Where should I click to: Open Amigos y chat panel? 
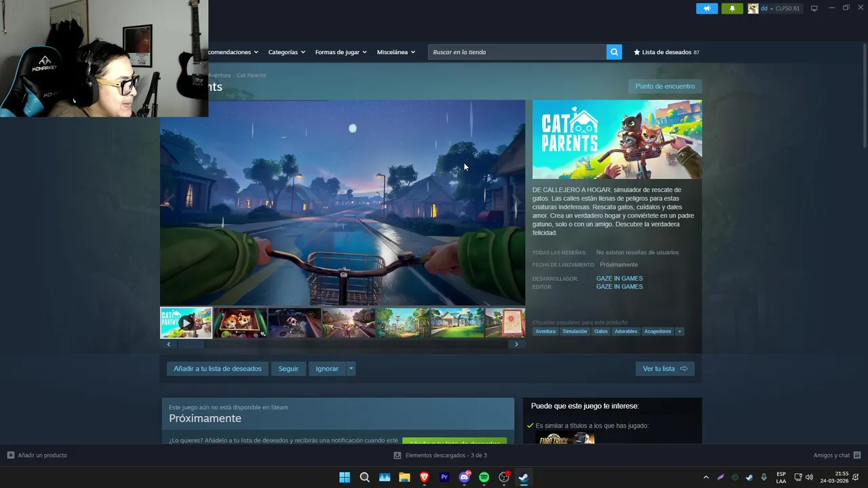pos(837,455)
